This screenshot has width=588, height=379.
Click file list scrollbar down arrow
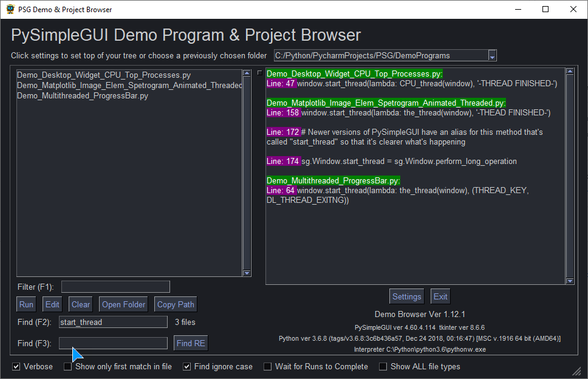tap(247, 273)
